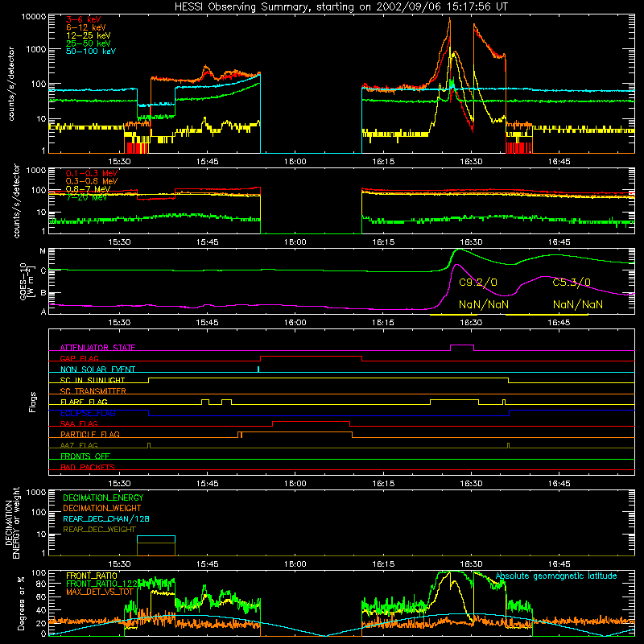Click the 0.1-0.3 MeV legend label

pyautogui.click(x=92, y=173)
